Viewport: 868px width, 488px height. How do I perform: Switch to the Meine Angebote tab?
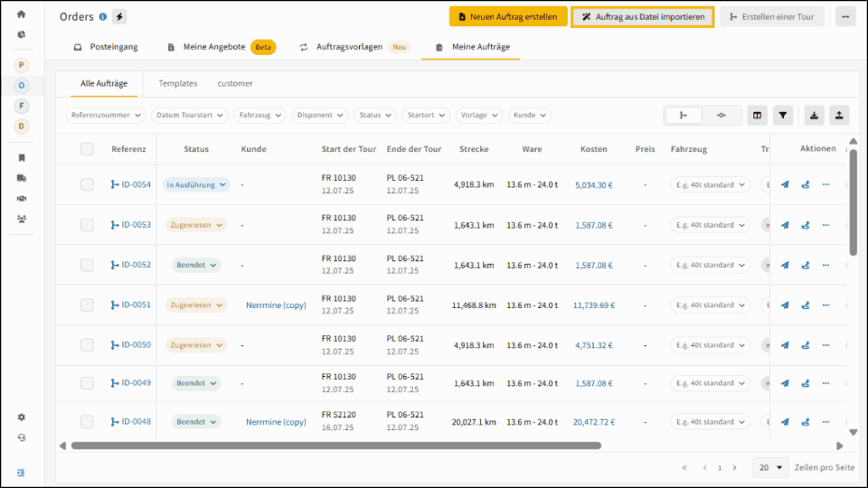(x=221, y=47)
